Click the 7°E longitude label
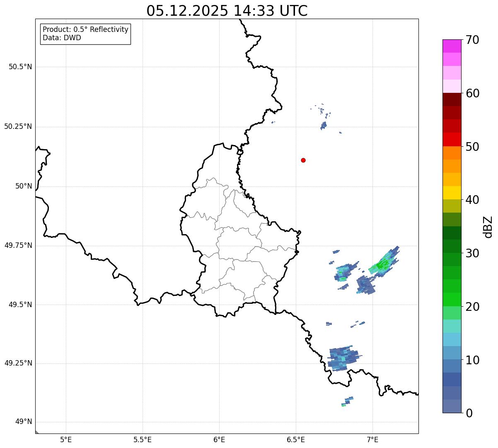Screen dimensions: 498x448 [x=372, y=439]
